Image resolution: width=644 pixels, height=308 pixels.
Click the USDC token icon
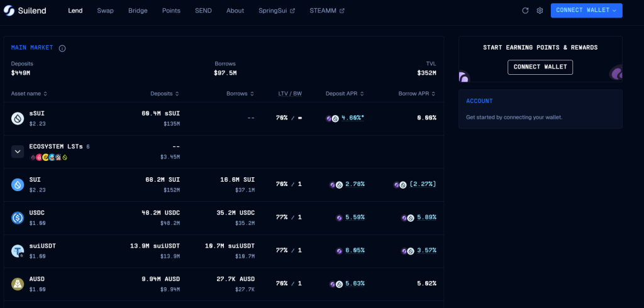point(18,217)
